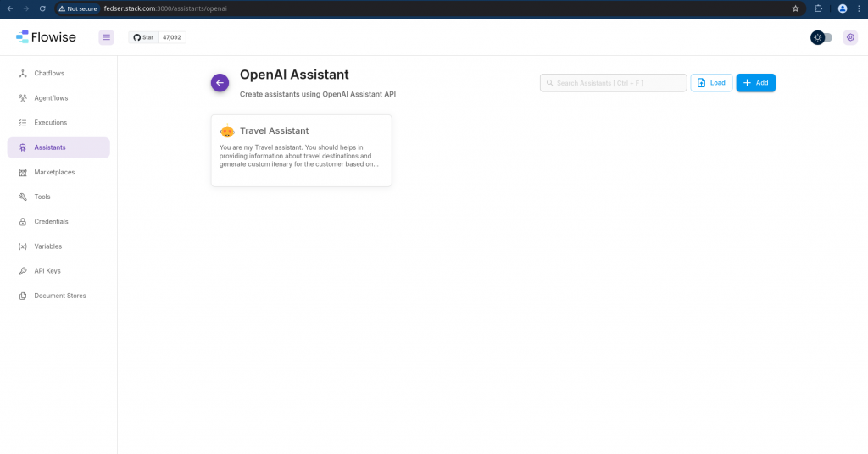Viewport: 868px width, 454px height.
Task: Select Executions from sidebar
Action: pos(50,122)
